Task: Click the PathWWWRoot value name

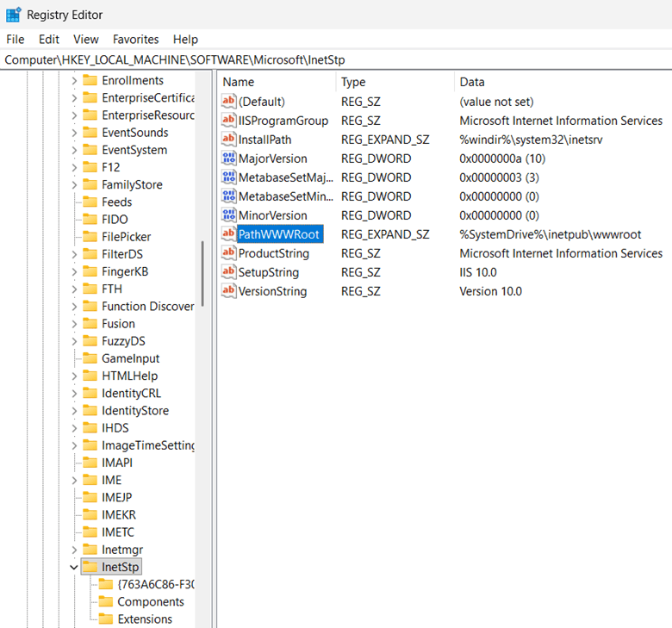Action: (279, 234)
